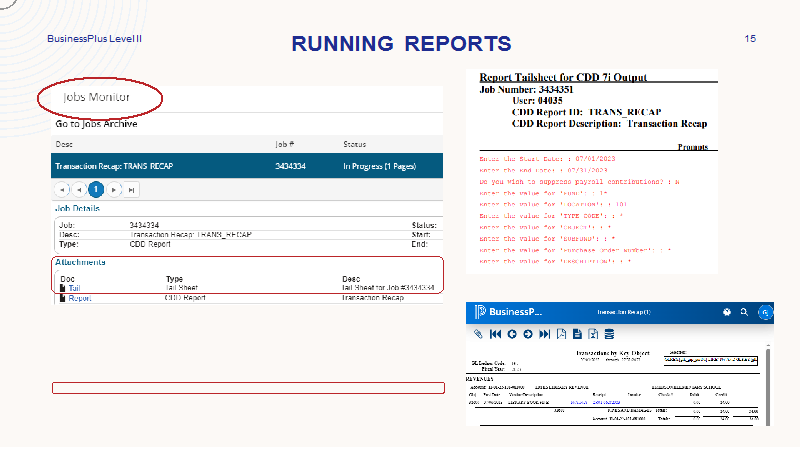Go to last page of jobs list

[131, 190]
